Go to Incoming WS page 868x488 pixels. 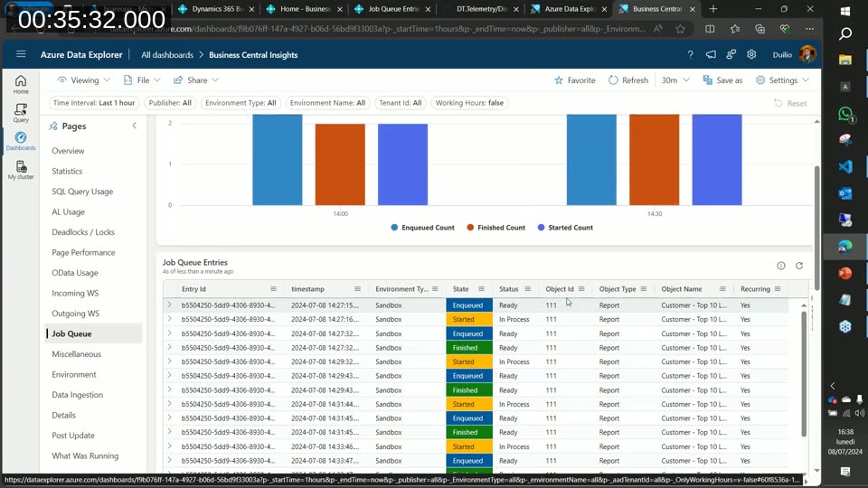click(x=75, y=293)
